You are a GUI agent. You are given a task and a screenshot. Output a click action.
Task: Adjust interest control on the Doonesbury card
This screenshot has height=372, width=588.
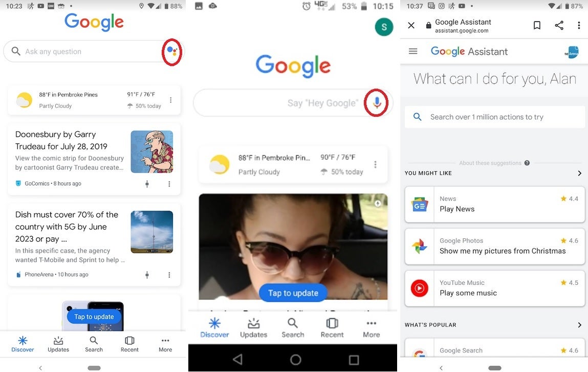(147, 184)
